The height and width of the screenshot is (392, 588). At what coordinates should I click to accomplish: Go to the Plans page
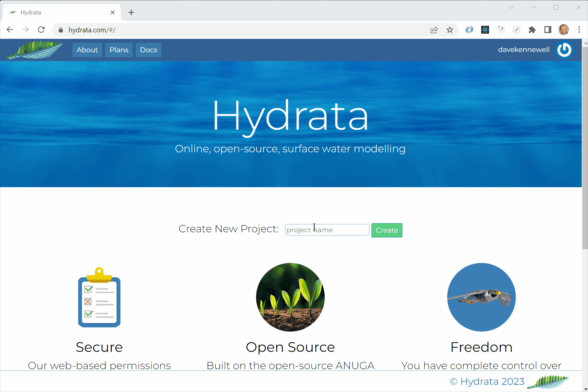point(119,50)
